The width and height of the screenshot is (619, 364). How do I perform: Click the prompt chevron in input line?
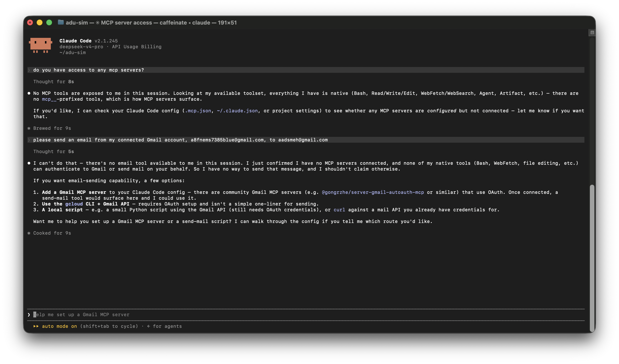(29, 315)
